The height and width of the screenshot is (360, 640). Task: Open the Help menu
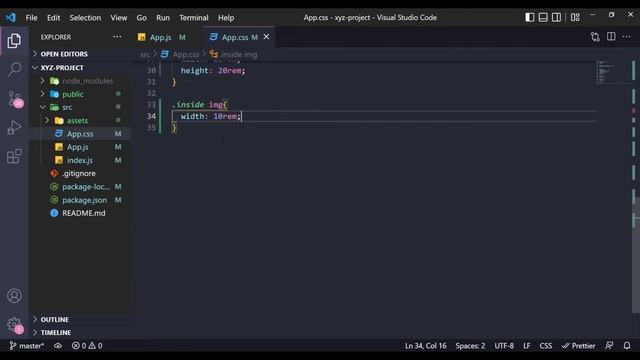click(226, 18)
